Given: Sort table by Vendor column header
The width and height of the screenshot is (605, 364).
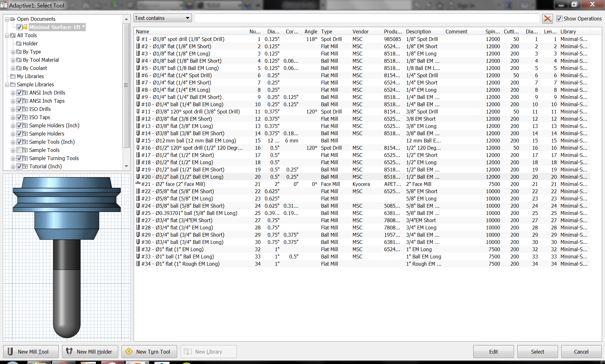Looking at the screenshot, I should click(366, 32).
